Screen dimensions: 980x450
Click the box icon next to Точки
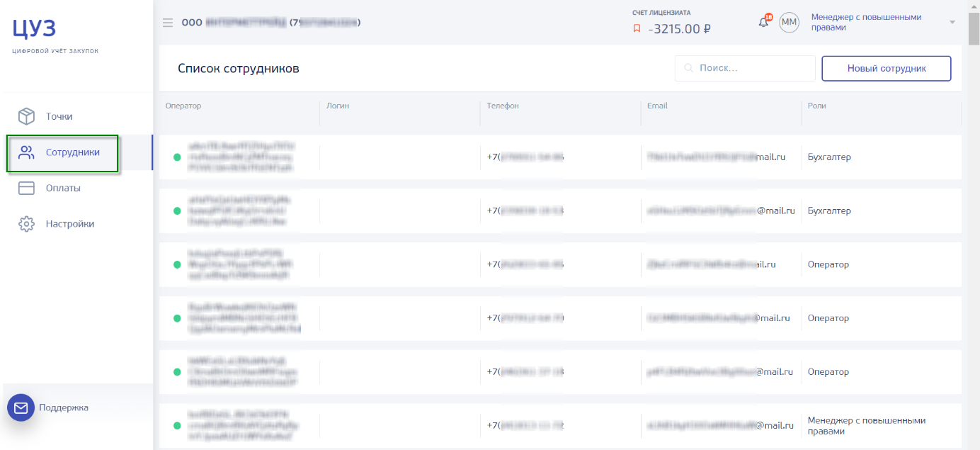tap(26, 116)
